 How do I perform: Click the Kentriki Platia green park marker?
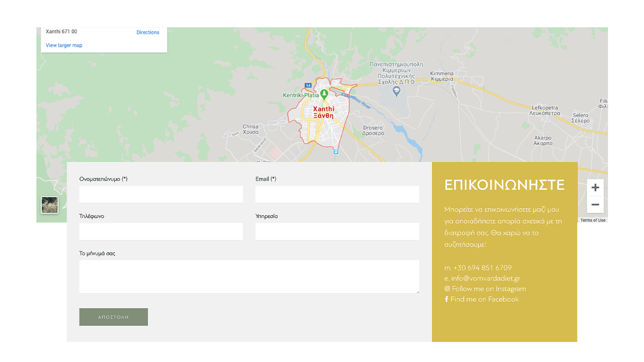point(324,94)
